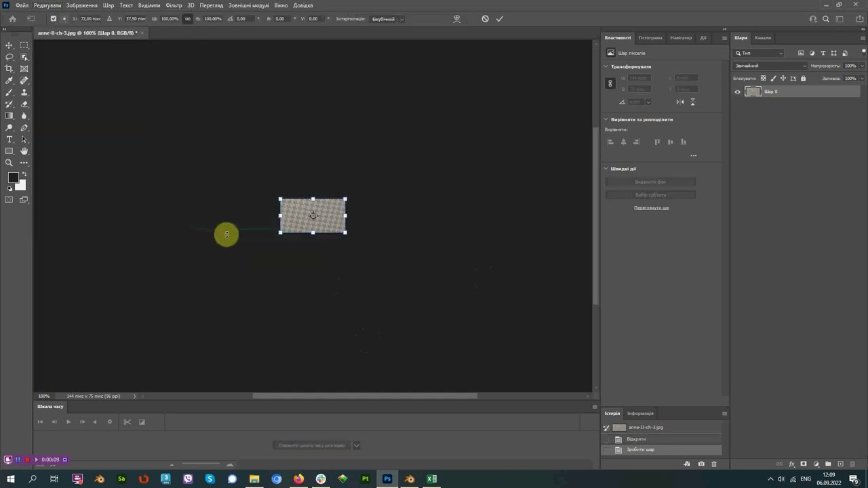The image size is (868, 488).
Task: Select the Healing Brush tool
Action: coord(24,81)
